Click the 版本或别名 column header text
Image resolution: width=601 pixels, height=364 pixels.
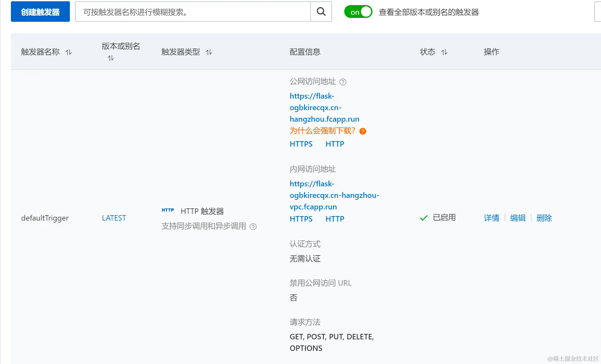[121, 46]
